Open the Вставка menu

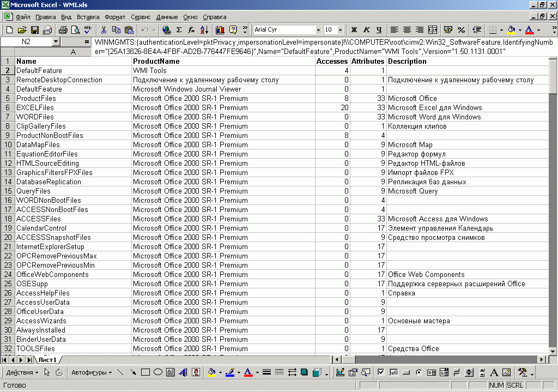pyautogui.click(x=88, y=17)
